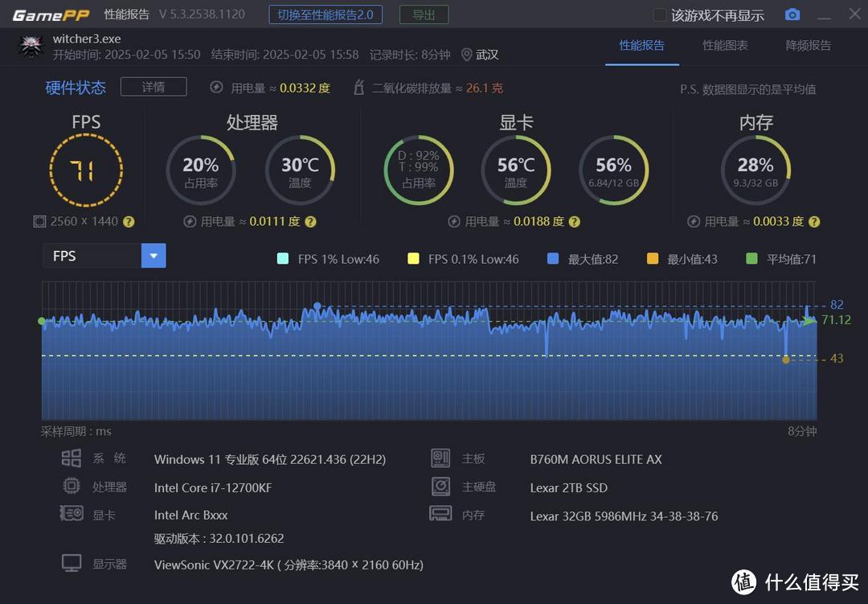Click the Windows system icon beside 系统
Screen dimensions: 868x604
[71, 458]
